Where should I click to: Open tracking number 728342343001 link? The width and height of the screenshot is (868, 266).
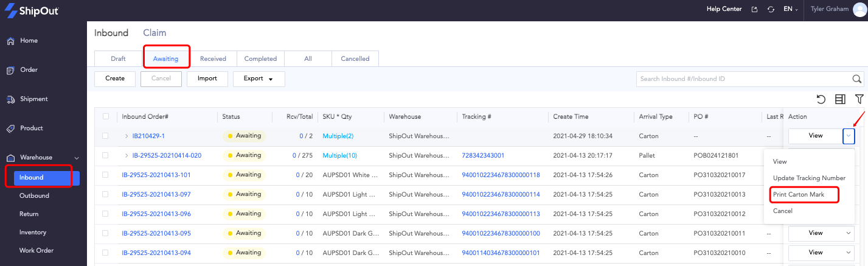point(483,155)
